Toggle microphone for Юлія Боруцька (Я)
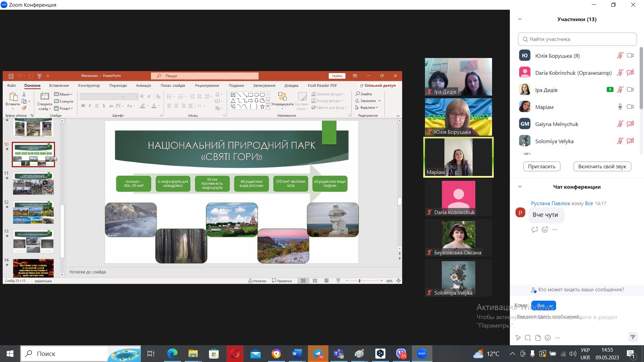 click(620, 56)
